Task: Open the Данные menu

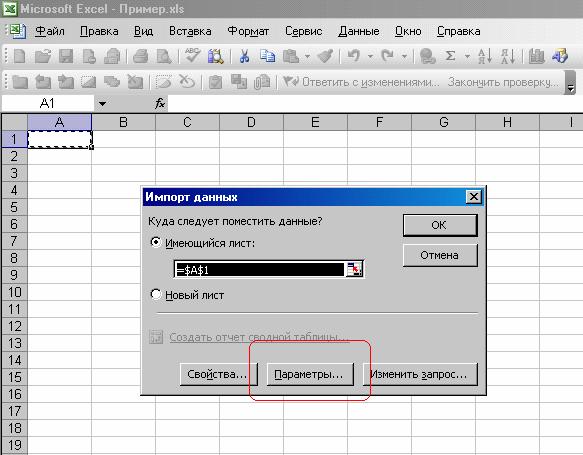Action: tap(359, 31)
